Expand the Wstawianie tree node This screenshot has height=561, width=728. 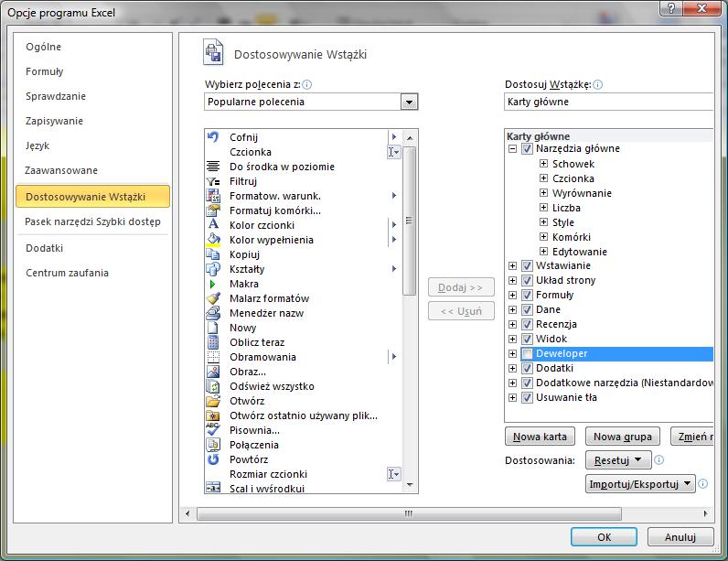[x=512, y=265]
